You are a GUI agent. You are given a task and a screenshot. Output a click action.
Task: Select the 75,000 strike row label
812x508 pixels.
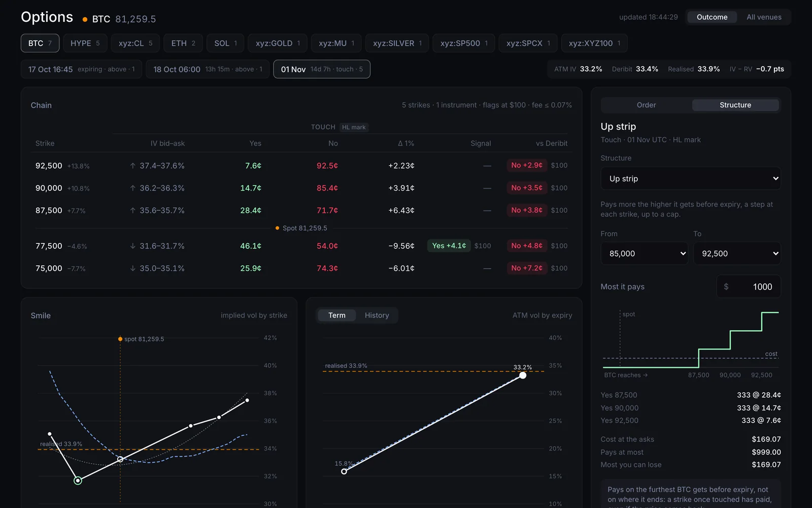click(49, 268)
